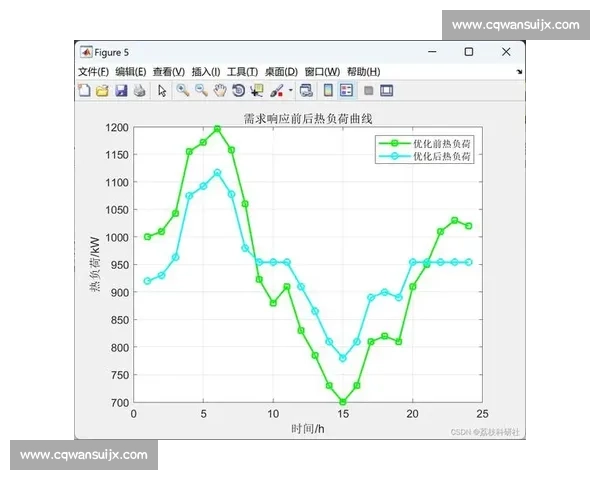
Task: Toggle the Insert Legend toolbar button
Action: [347, 91]
